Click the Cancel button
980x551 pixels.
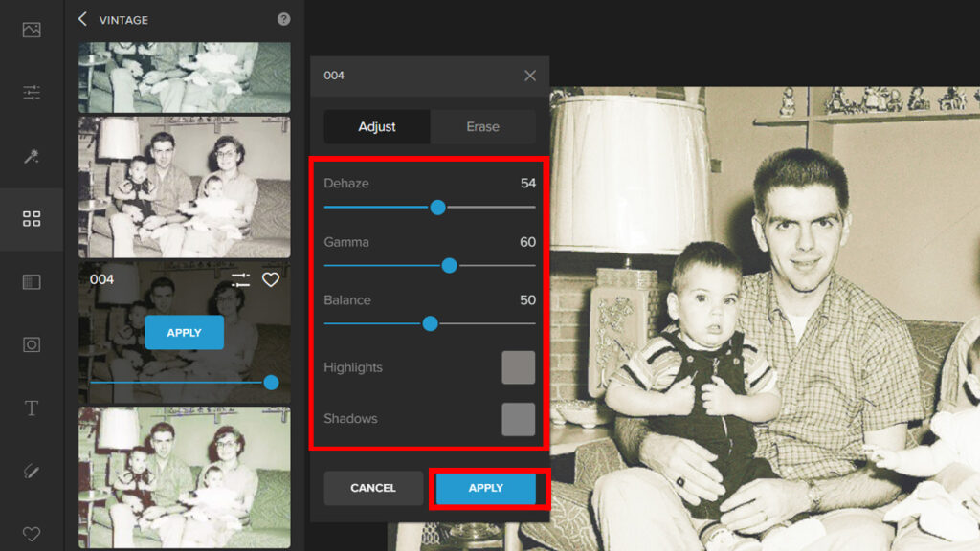point(373,488)
